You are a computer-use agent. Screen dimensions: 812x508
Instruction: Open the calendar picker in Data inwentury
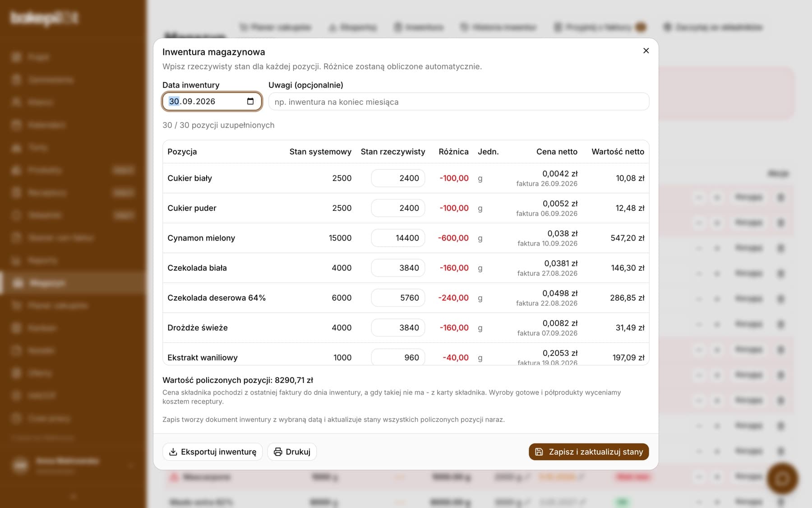click(250, 101)
